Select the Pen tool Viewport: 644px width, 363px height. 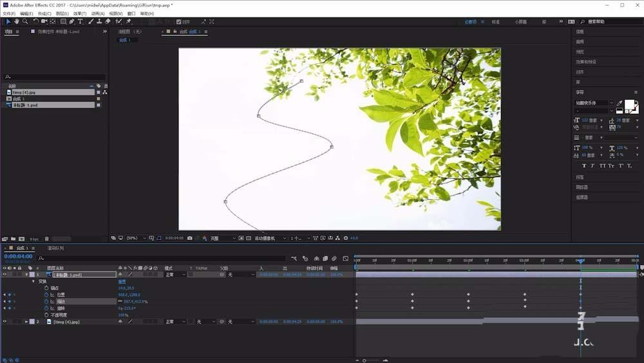(71, 21)
